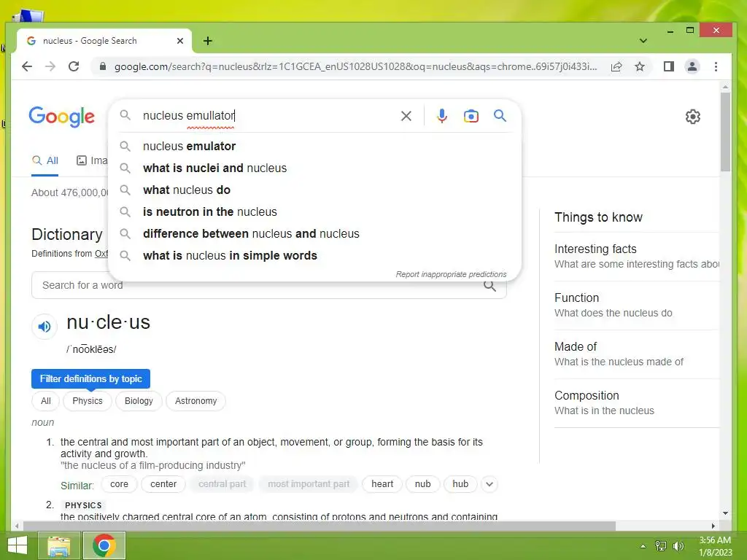Click the Chrome taskbar icon

[x=104, y=545]
